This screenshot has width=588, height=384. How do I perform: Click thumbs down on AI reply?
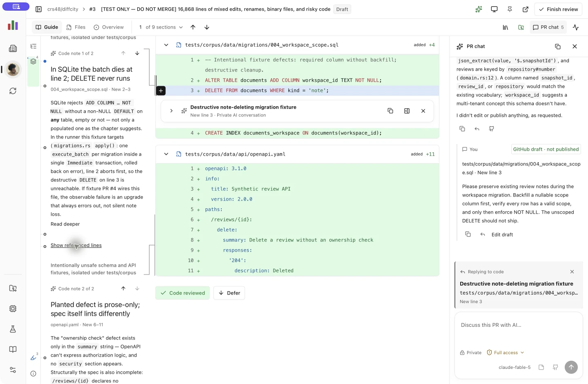click(492, 129)
